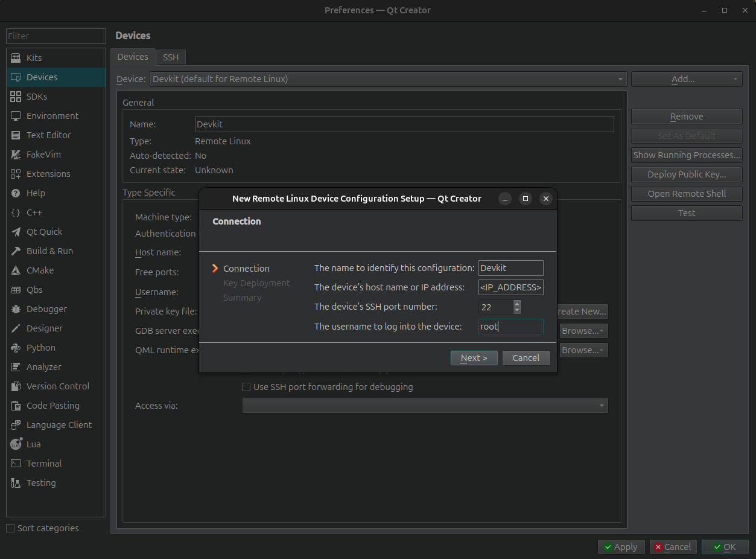The width and height of the screenshot is (756, 559).
Task: Open the Help category icon
Action: (16, 193)
